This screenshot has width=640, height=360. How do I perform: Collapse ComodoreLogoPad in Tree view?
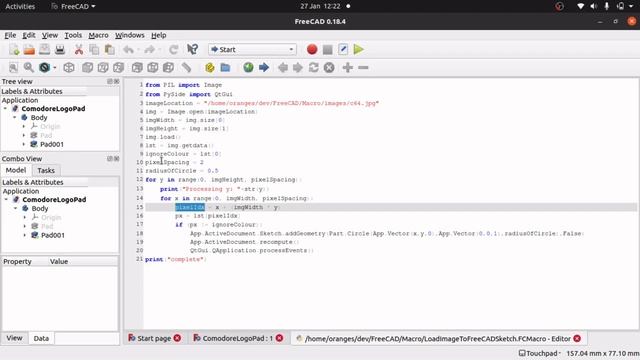[x=5, y=109]
